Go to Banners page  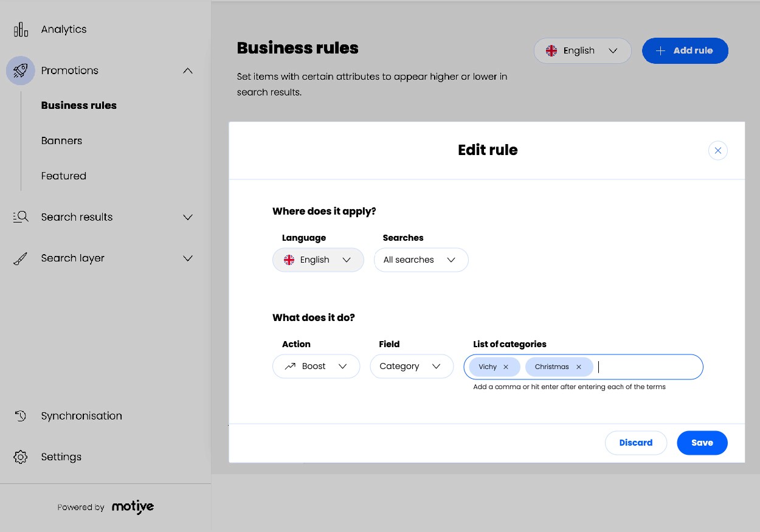61,141
